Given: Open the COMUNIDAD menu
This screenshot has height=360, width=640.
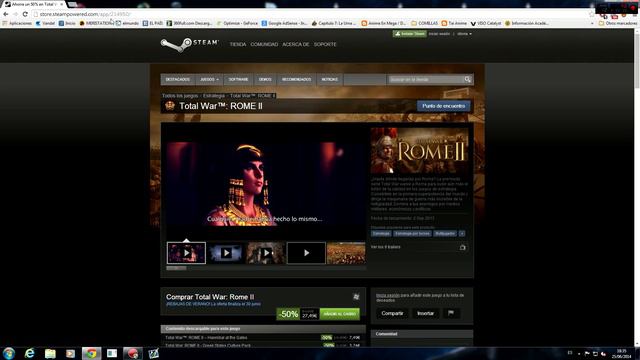Looking at the screenshot, I should point(264,44).
